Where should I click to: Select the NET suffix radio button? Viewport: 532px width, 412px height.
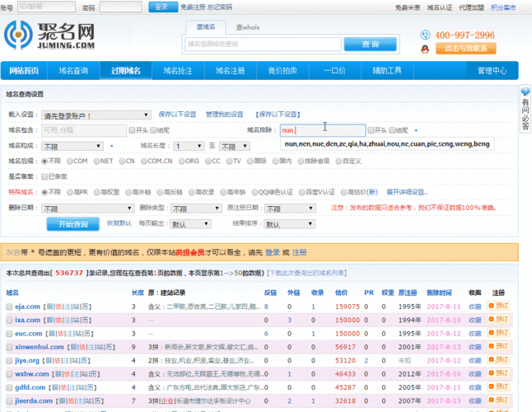click(x=96, y=162)
